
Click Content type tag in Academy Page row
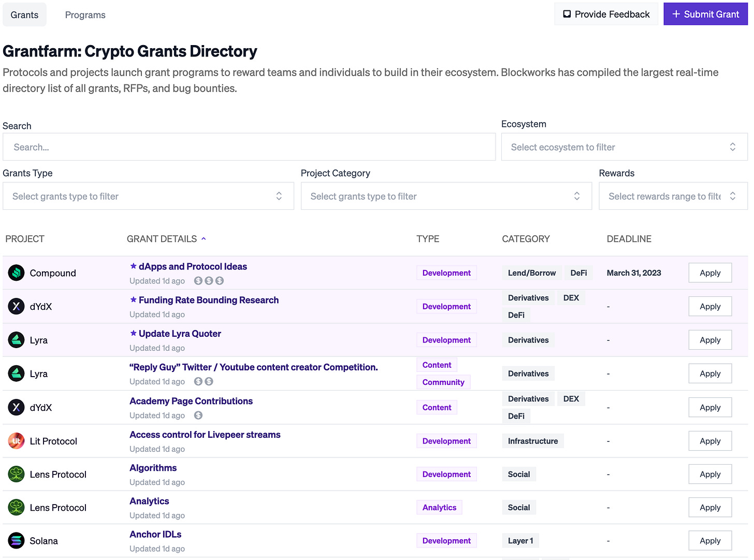(437, 408)
